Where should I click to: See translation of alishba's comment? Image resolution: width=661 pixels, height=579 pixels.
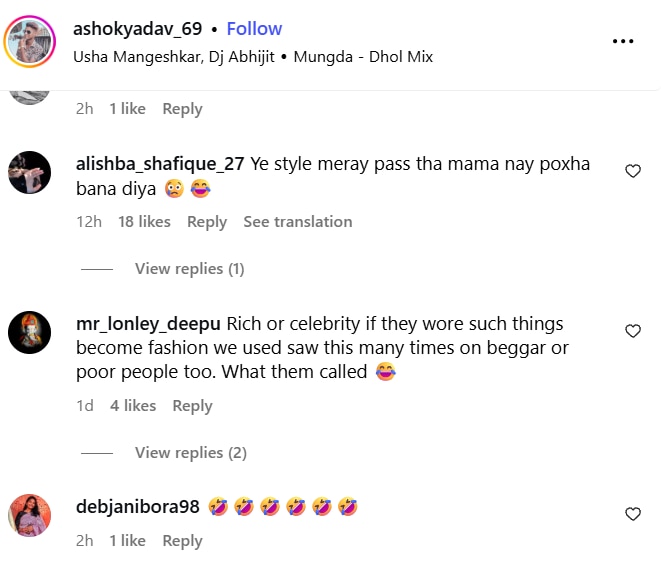click(x=297, y=222)
